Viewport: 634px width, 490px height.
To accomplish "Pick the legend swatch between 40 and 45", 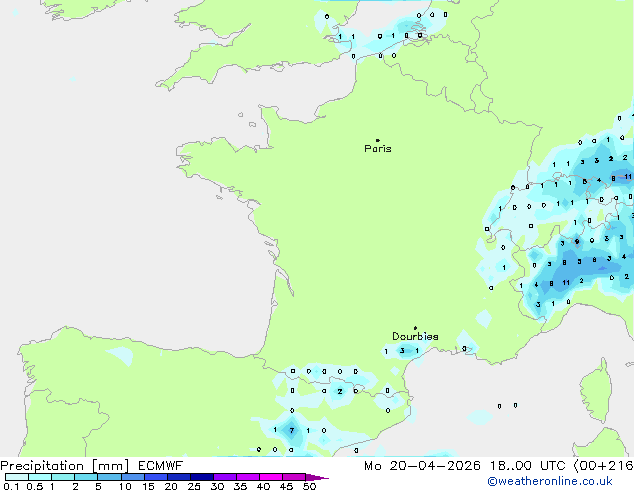I will (x=271, y=477).
